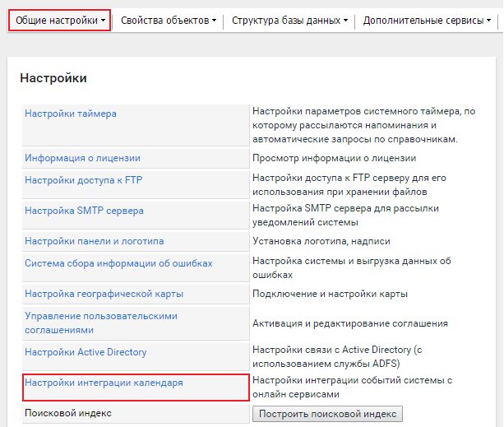
Task: Open the Структура базы данных dropdown
Action: (x=289, y=20)
